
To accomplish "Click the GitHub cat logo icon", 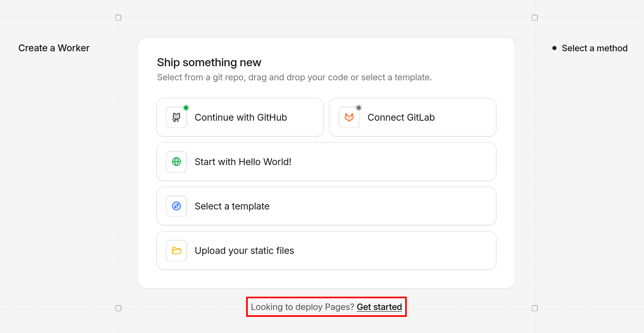I will pyautogui.click(x=176, y=117).
